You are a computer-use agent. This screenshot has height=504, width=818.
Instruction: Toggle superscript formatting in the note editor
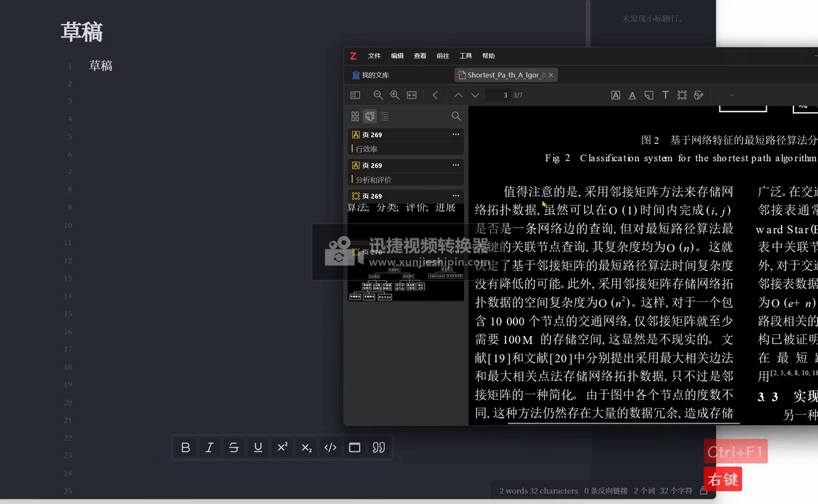click(283, 448)
